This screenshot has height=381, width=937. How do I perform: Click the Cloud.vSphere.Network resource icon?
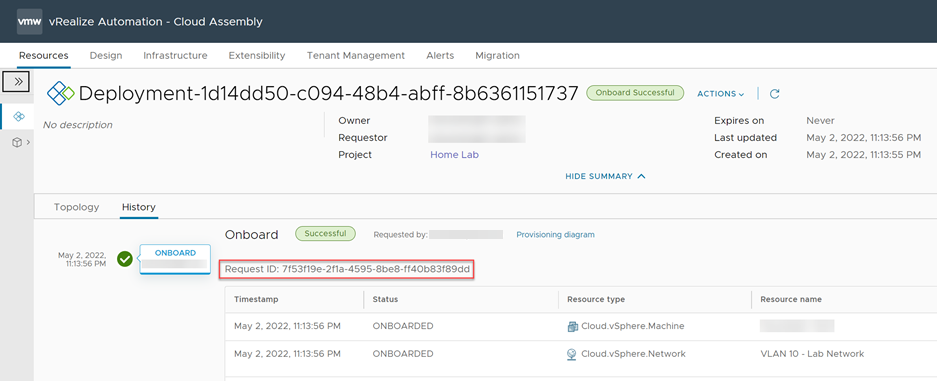coord(572,354)
